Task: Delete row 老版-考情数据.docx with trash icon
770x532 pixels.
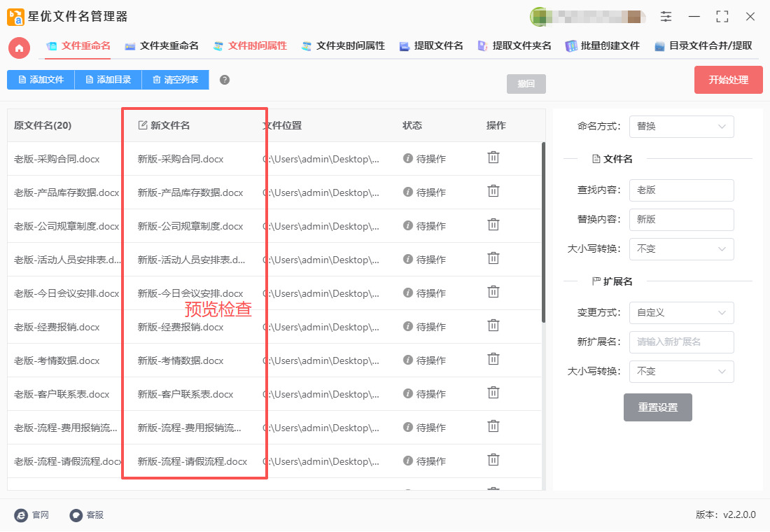Action: pyautogui.click(x=493, y=360)
